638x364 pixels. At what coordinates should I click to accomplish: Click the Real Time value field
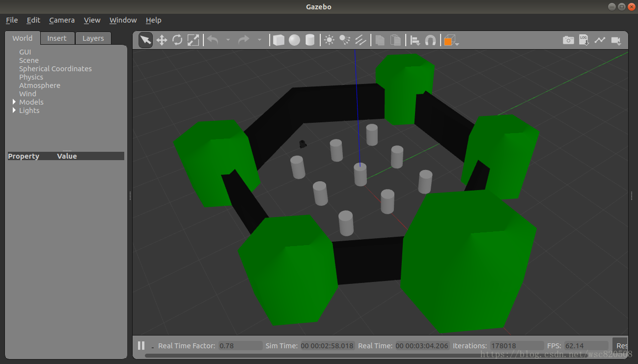pos(422,346)
